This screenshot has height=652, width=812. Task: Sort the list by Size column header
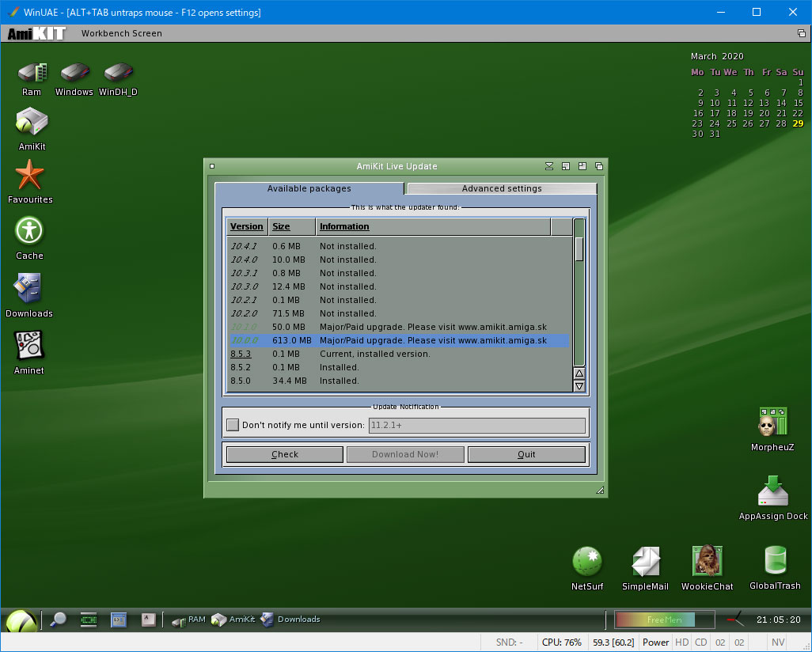tap(291, 226)
